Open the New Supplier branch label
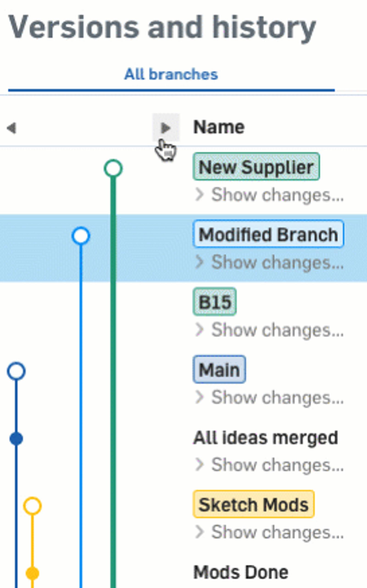The height and width of the screenshot is (588, 367). 256,167
